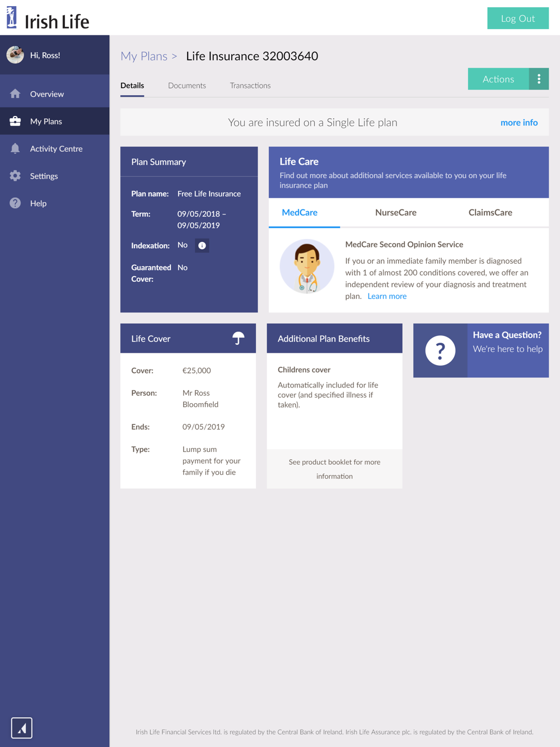
Task: Click Mr Ross Bloomfield person name
Action: (x=200, y=399)
